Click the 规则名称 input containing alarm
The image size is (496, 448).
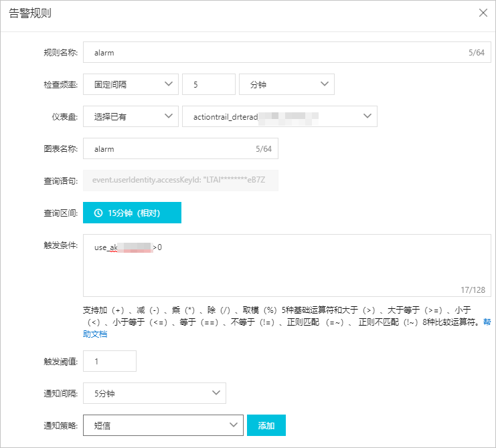tap(287, 52)
